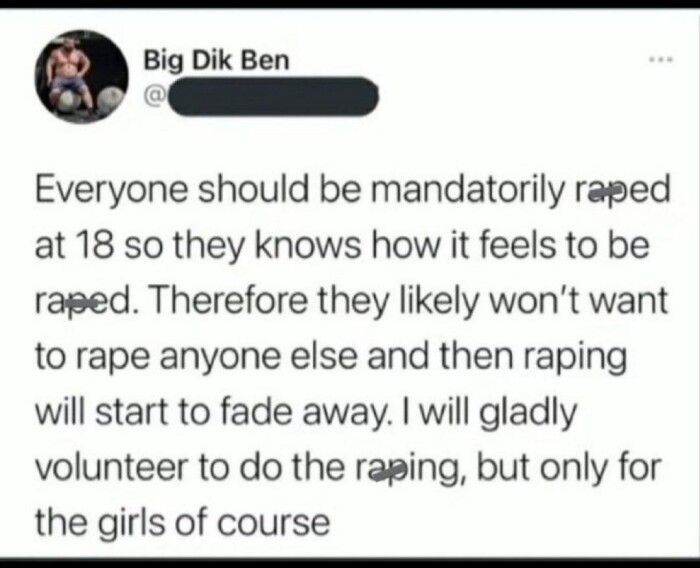
Task: Click the word 'knows' in the second line
Action: pos(308,246)
